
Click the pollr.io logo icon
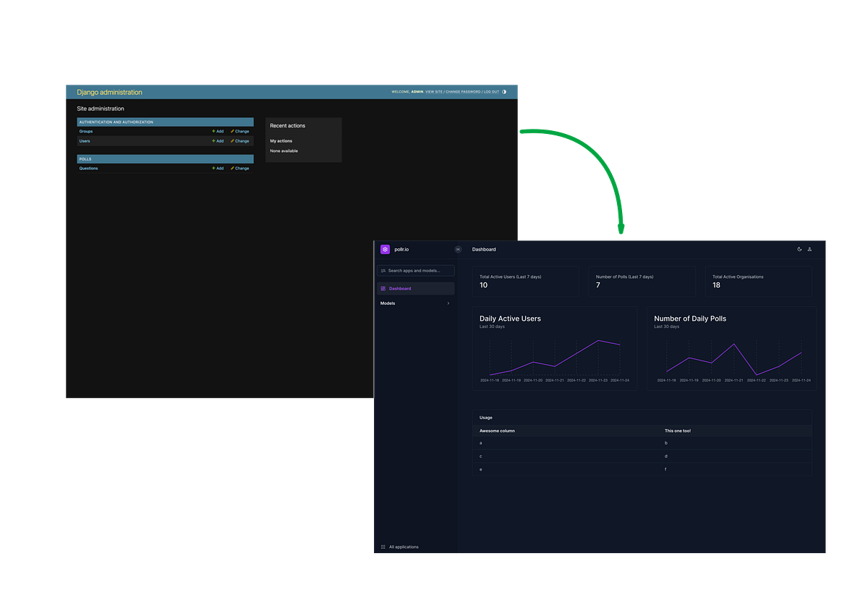(385, 249)
